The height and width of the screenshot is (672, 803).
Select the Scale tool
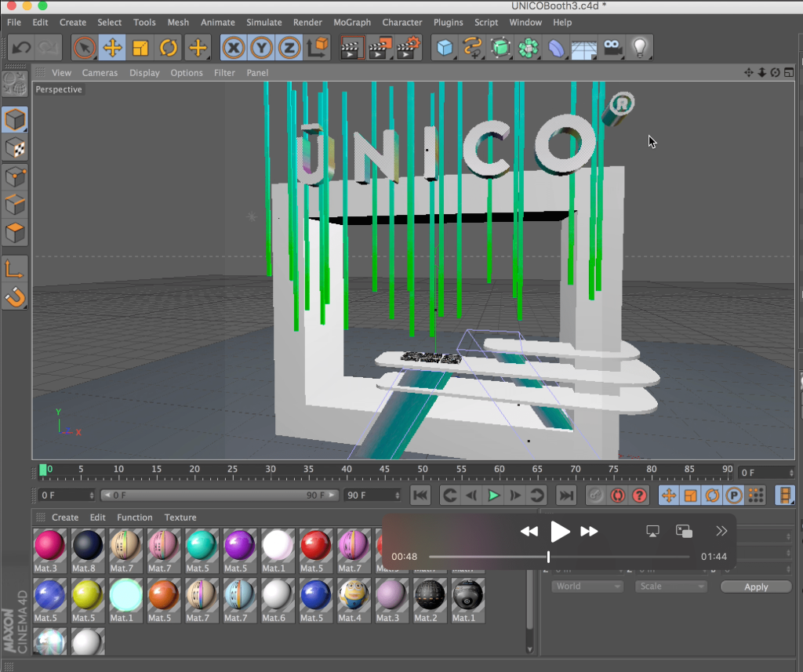pos(140,48)
